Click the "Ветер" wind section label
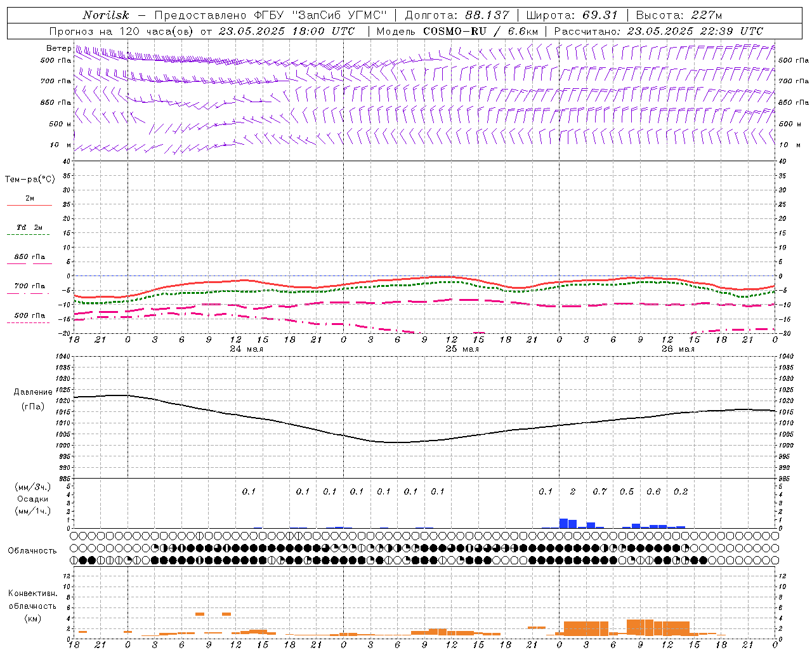This screenshot has width=812, height=650. pos(58,48)
